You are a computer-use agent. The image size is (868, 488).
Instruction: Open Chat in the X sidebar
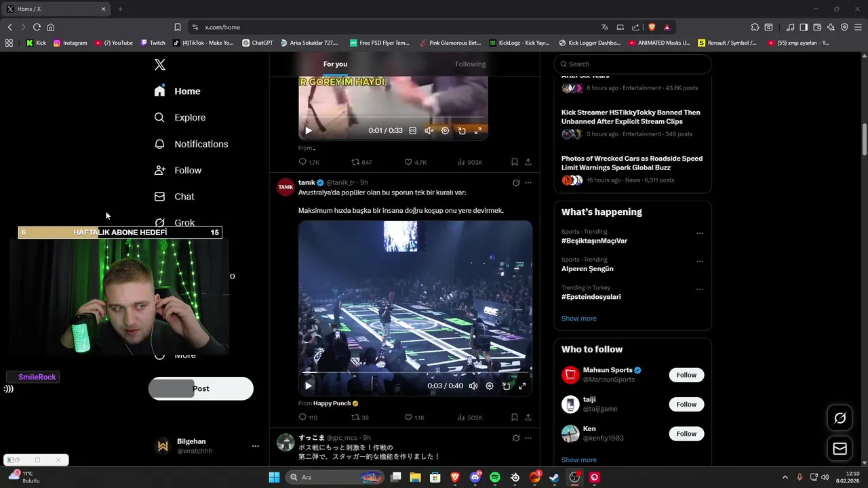click(175, 197)
